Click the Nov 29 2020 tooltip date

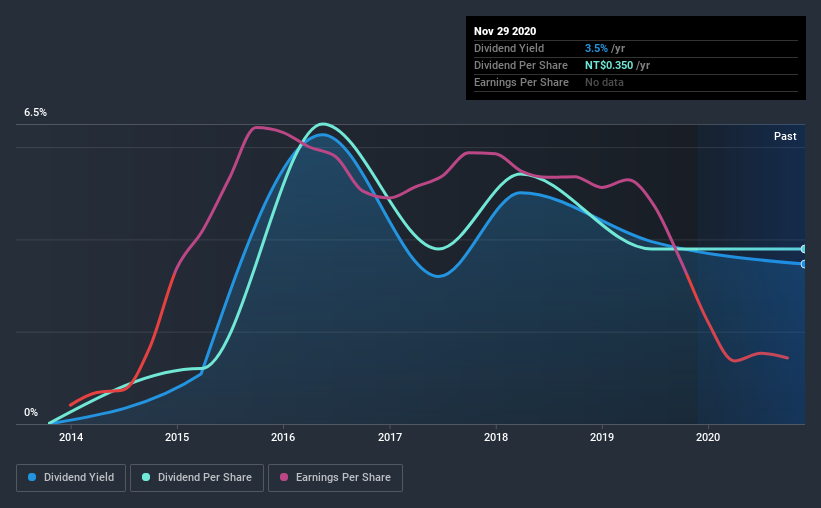click(505, 31)
